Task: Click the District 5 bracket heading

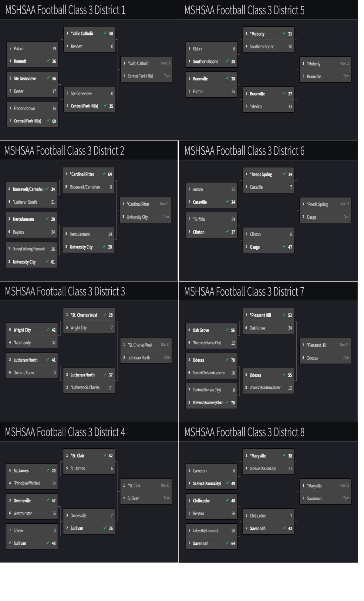Action: click(x=244, y=10)
